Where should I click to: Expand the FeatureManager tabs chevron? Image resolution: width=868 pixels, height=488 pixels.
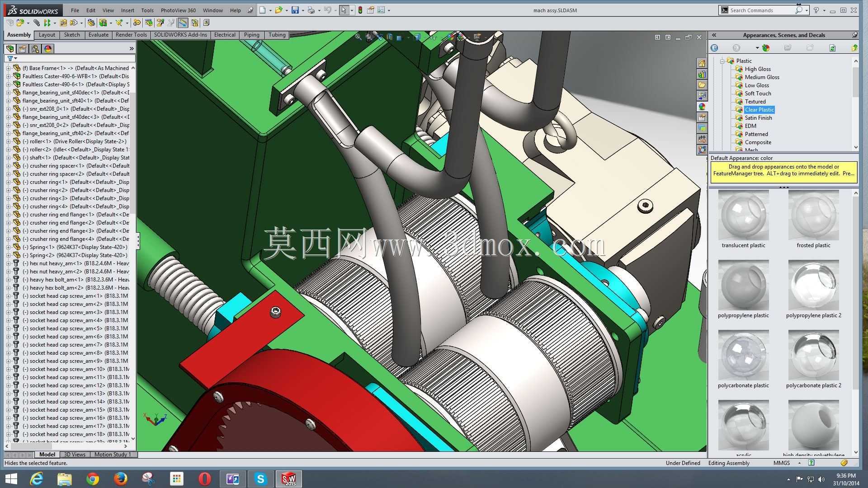pos(132,48)
